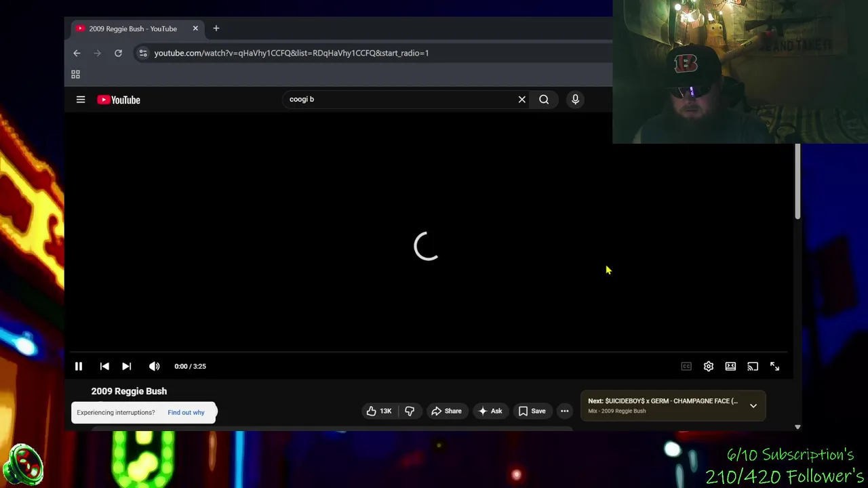Go to YouTube home via logo
This screenshot has height=488, width=868.
pyautogui.click(x=119, y=100)
